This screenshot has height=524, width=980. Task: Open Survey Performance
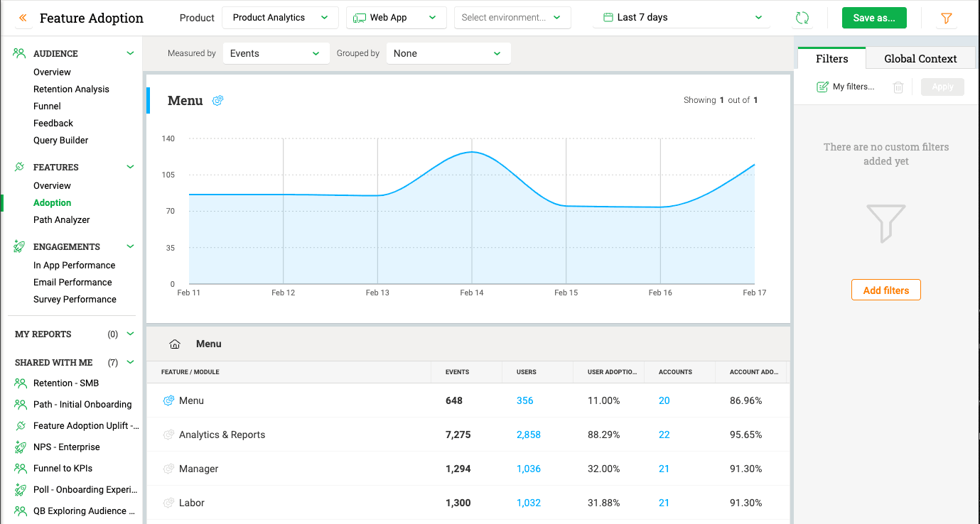75,299
